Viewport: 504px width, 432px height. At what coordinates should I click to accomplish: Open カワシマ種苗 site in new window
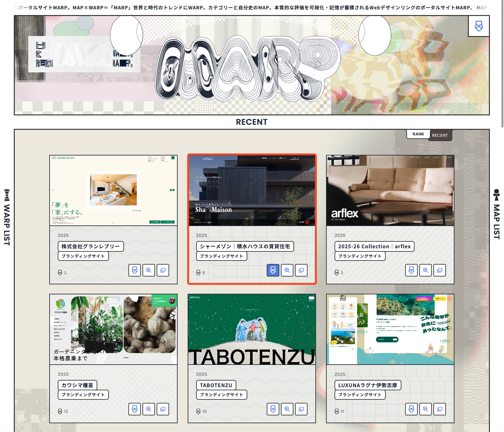(x=163, y=409)
